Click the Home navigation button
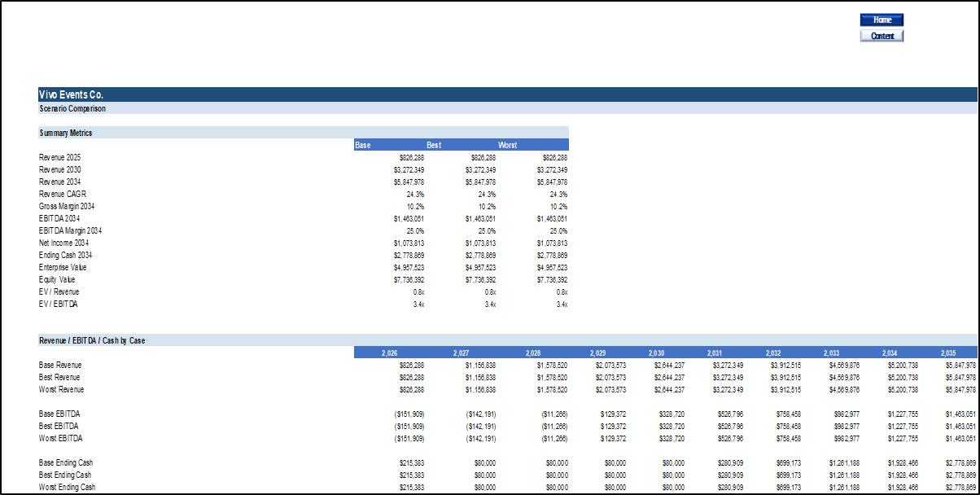Image resolution: width=980 pixels, height=495 pixels. tap(882, 19)
